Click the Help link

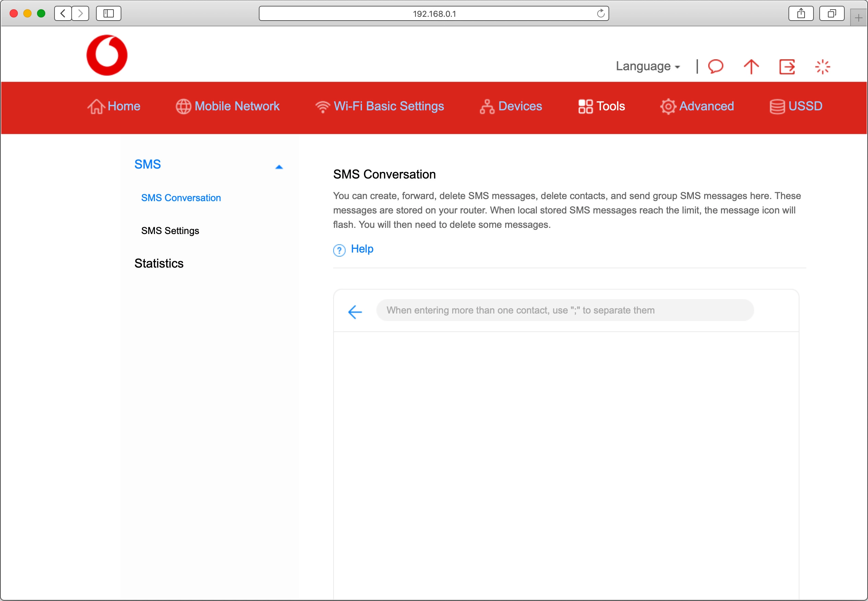tap(362, 248)
